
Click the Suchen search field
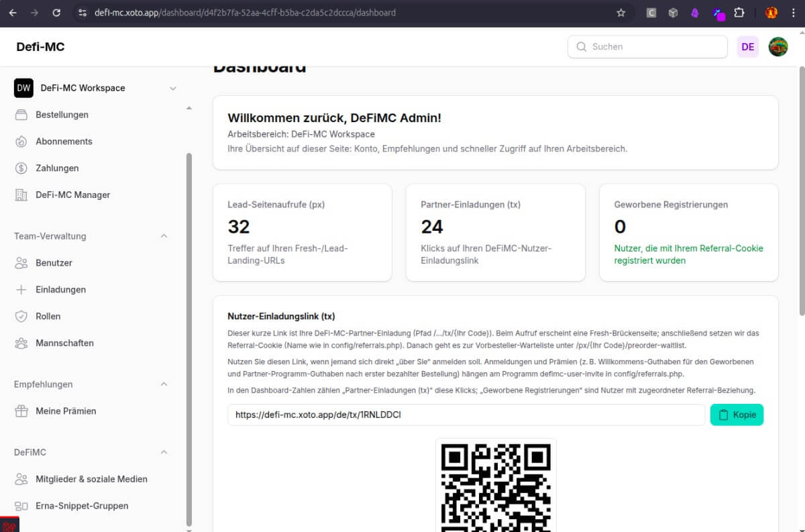[647, 47]
